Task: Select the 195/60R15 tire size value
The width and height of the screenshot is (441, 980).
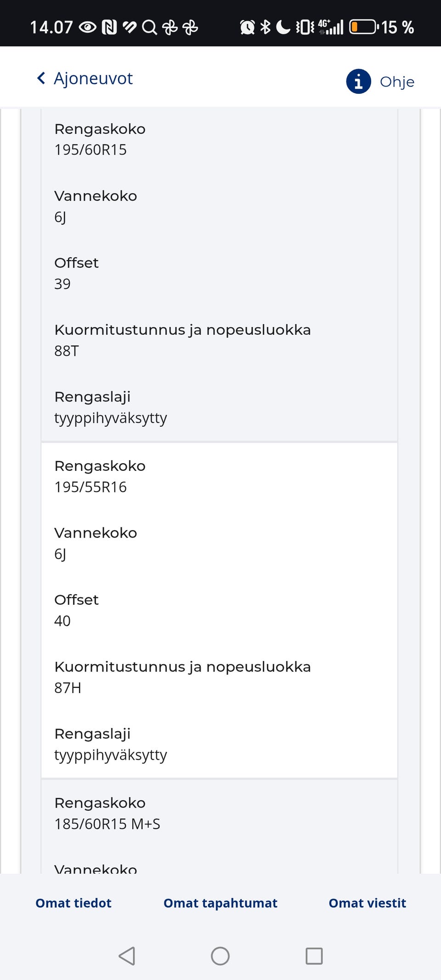Action: coord(90,150)
